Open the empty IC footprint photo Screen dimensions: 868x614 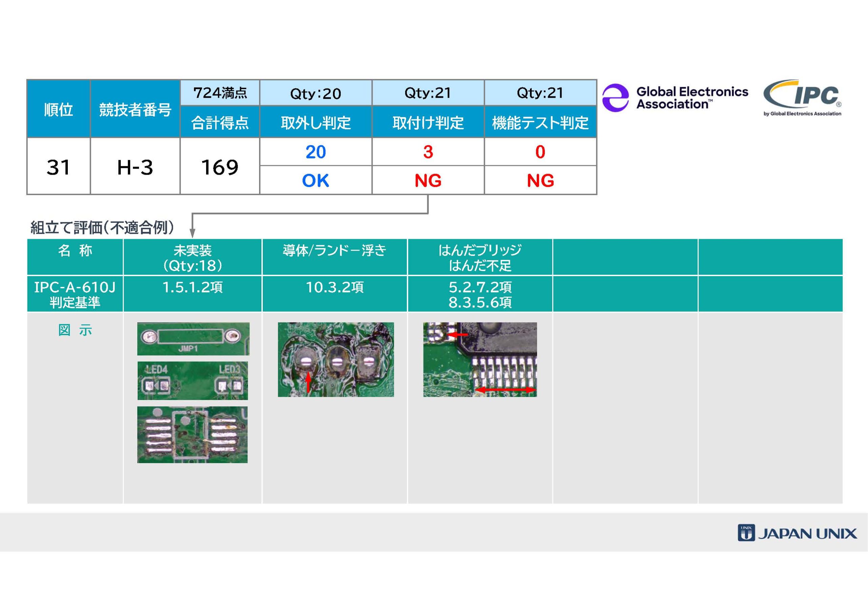(x=192, y=434)
